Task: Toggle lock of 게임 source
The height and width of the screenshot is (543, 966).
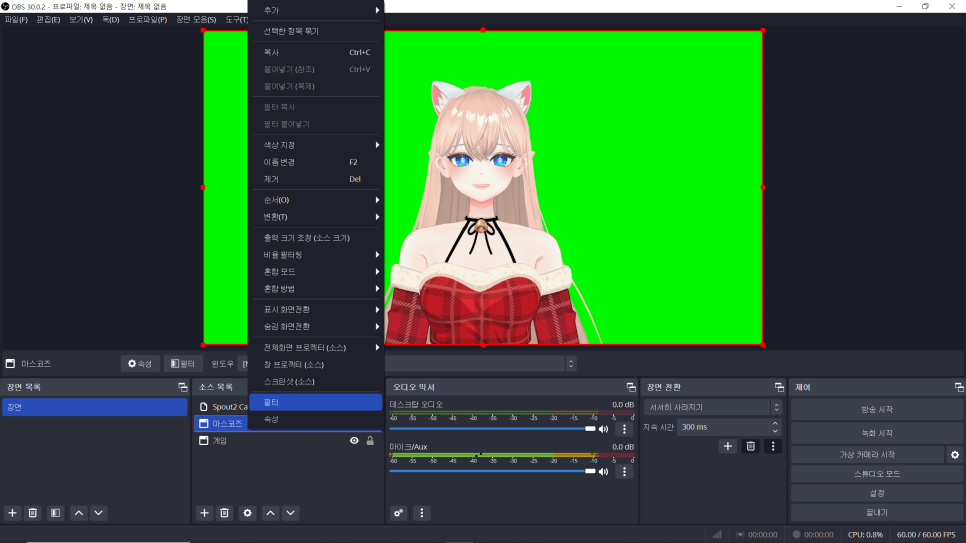Action: pyautogui.click(x=370, y=441)
